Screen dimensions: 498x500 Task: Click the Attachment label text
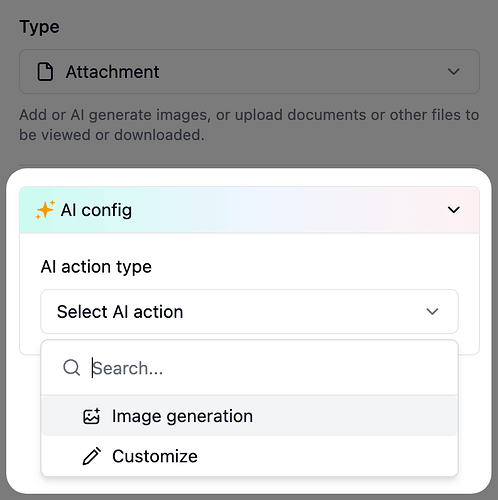(113, 72)
